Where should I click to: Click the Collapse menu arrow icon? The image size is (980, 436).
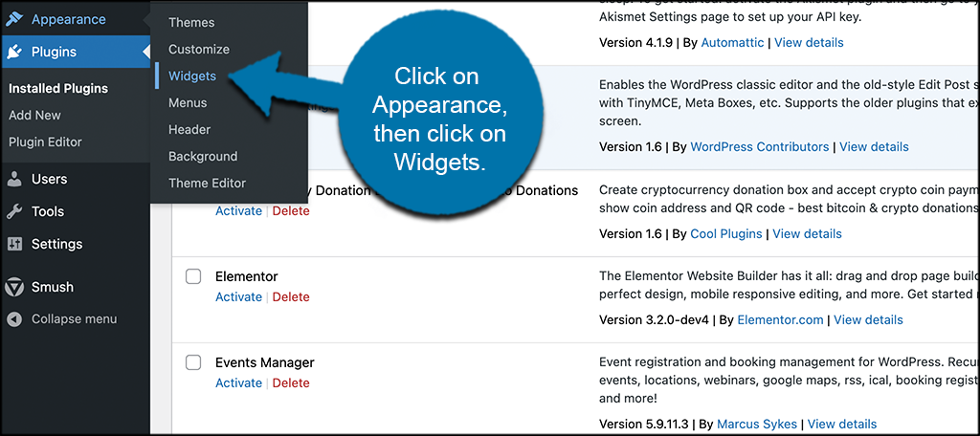14,319
